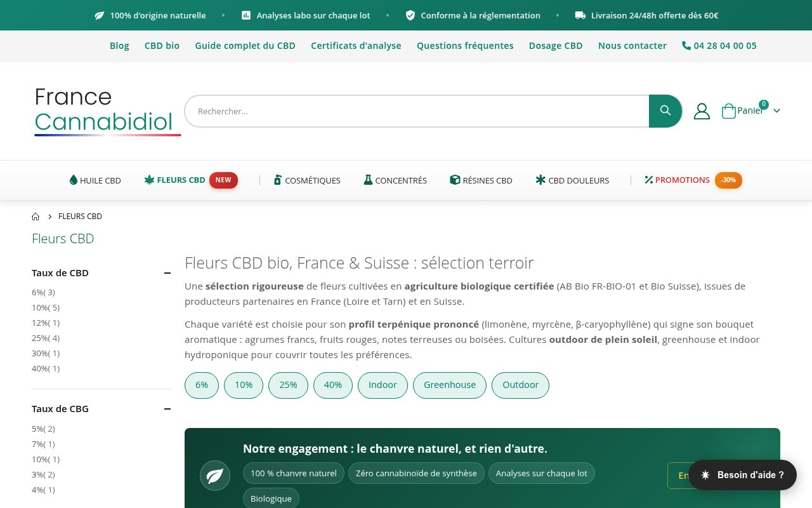This screenshot has height=508, width=812.
Task: Filter CBG rate by 3%( 2)
Action: 43,475
